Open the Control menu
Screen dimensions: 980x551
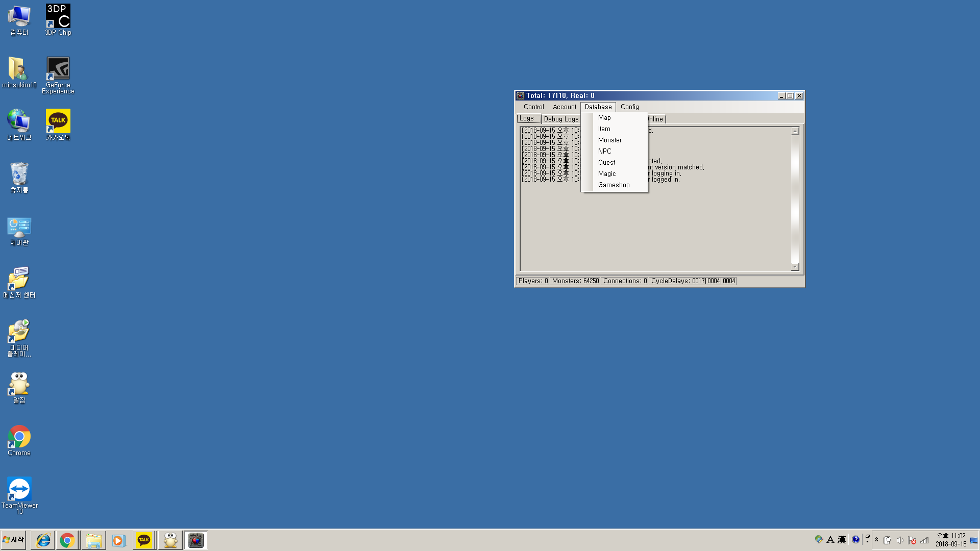[x=533, y=107]
